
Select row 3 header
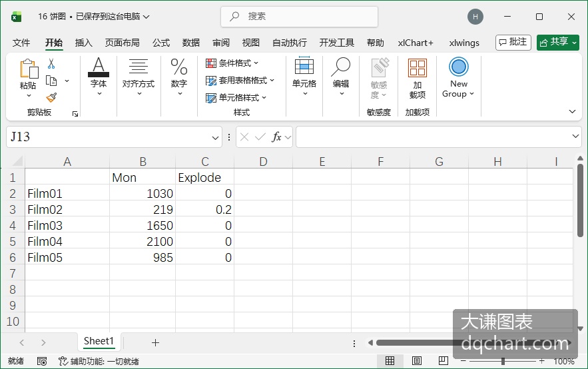13,209
